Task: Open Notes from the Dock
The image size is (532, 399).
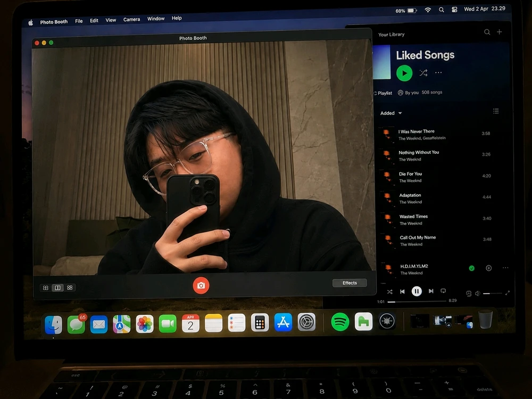Action: [x=213, y=323]
